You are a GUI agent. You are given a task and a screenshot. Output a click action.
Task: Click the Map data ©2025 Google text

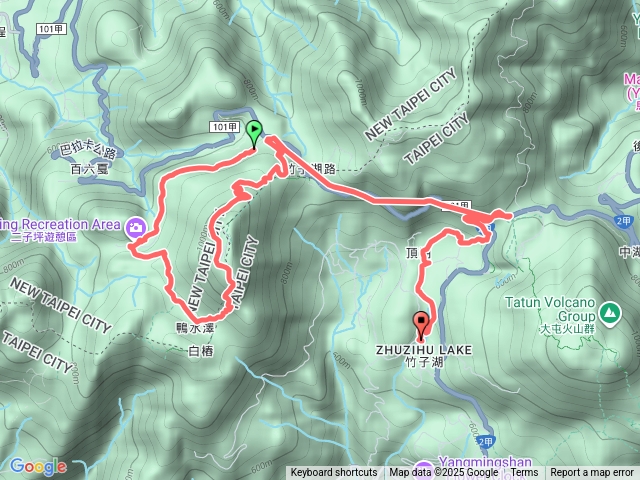click(444, 473)
